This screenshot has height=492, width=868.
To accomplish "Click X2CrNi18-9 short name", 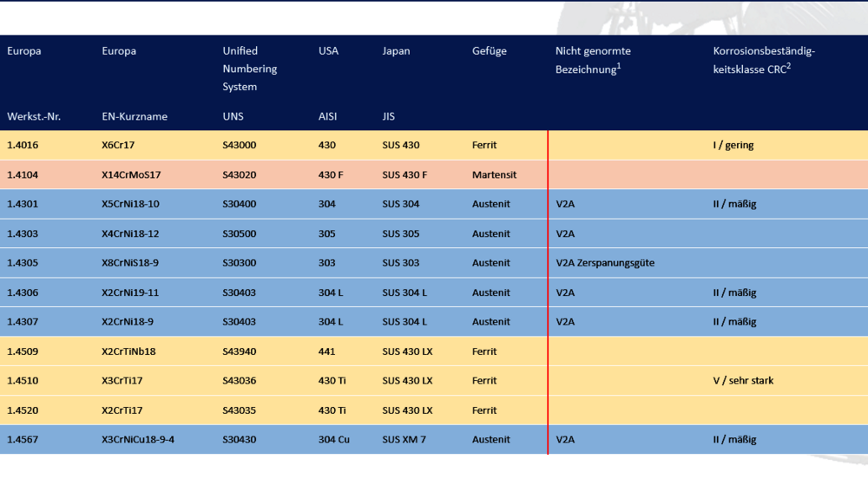I will pyautogui.click(x=128, y=322).
